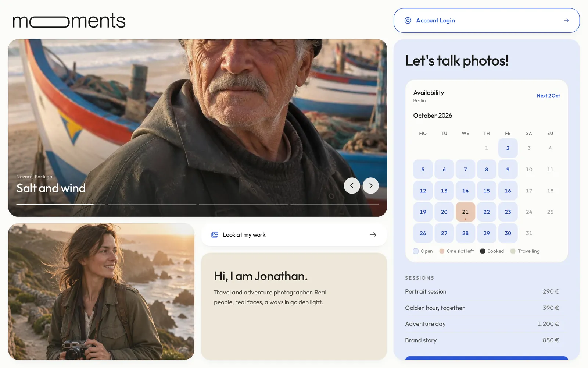The image size is (588, 368).
Task: Select the Golden hour, together session
Action: coord(482,308)
